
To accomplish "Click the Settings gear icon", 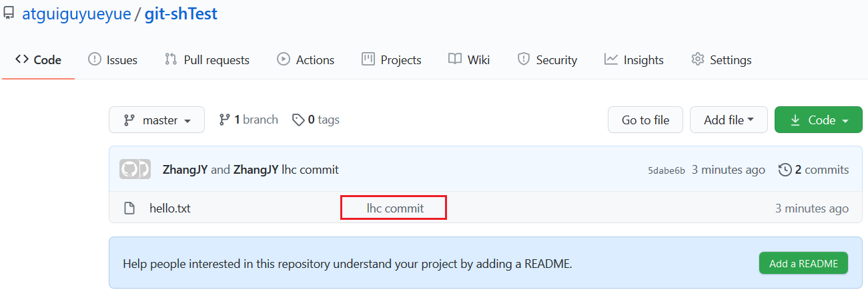I will click(x=698, y=59).
